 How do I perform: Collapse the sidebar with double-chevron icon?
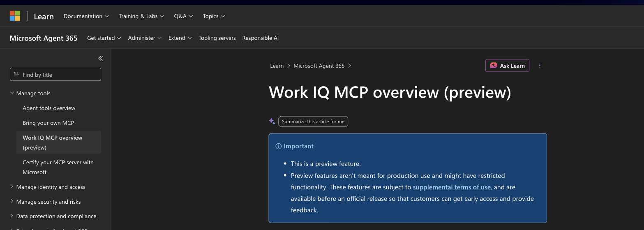click(100, 58)
